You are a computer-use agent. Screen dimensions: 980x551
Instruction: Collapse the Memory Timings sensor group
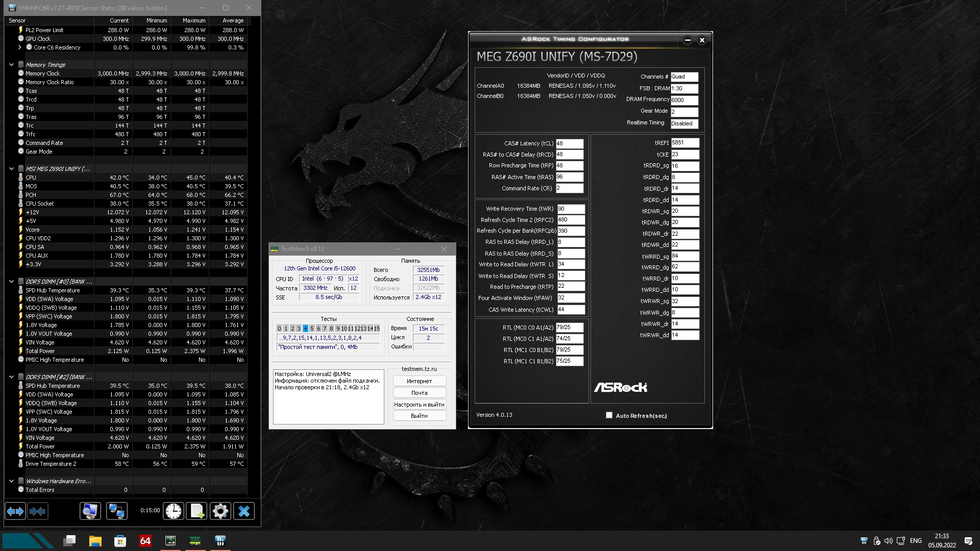pyautogui.click(x=11, y=65)
